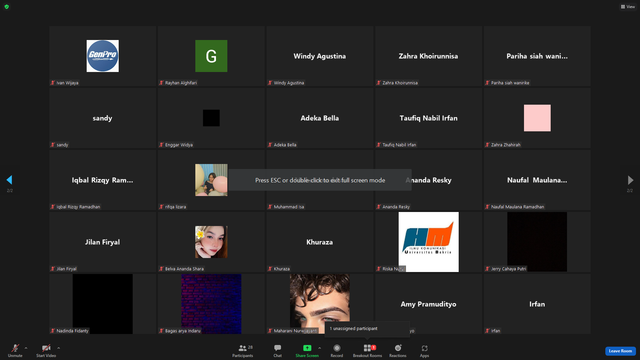640x360 pixels.
Task: Click the green Share Screen button
Action: pyautogui.click(x=307, y=350)
